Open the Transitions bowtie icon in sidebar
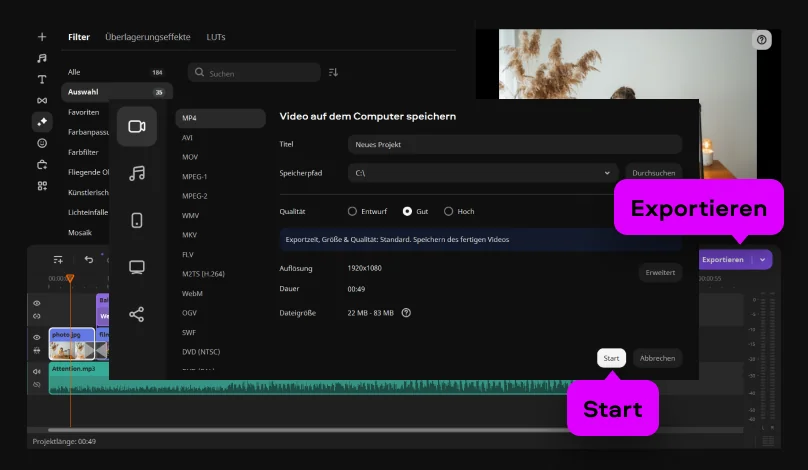The image size is (808, 470). coord(41,101)
